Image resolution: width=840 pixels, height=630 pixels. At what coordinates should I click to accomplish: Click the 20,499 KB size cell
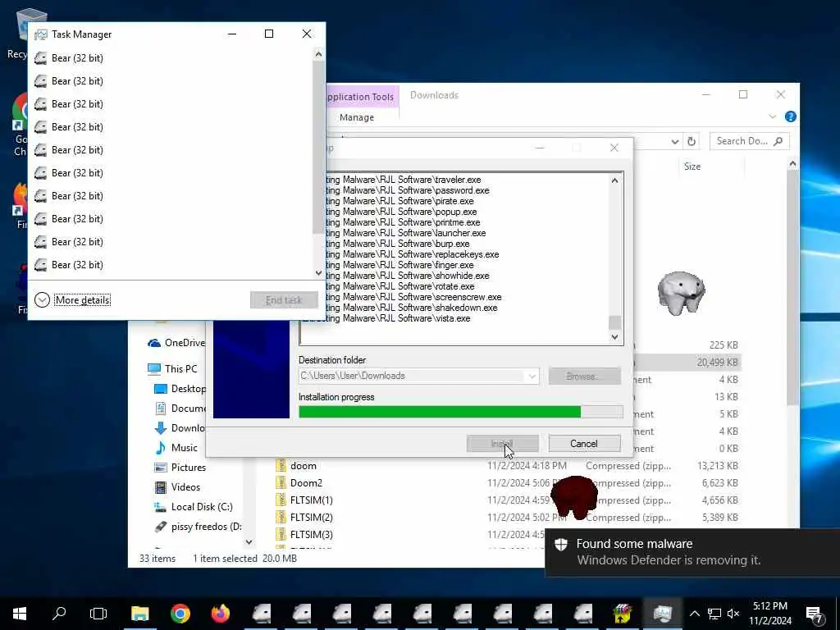(x=717, y=362)
